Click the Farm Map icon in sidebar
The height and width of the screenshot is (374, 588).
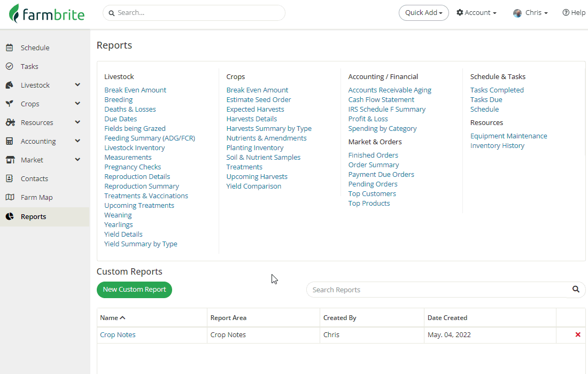coord(10,197)
